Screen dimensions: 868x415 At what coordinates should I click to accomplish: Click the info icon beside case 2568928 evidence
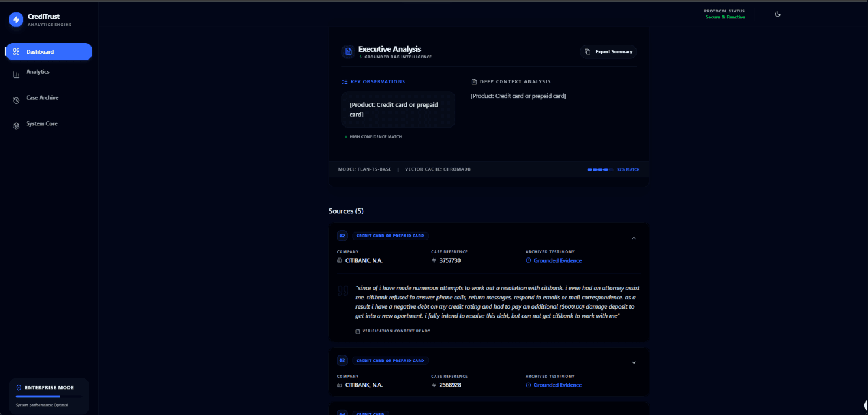pyautogui.click(x=528, y=385)
